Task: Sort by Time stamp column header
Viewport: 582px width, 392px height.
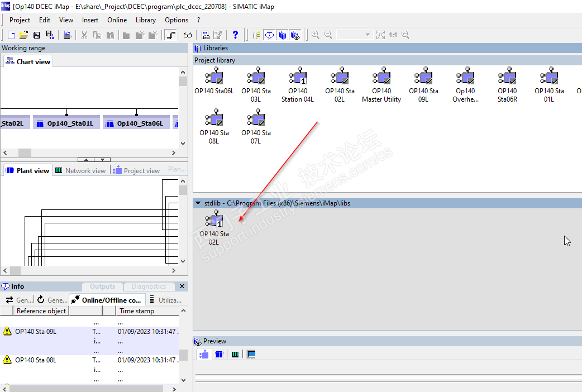Action: tap(147, 310)
